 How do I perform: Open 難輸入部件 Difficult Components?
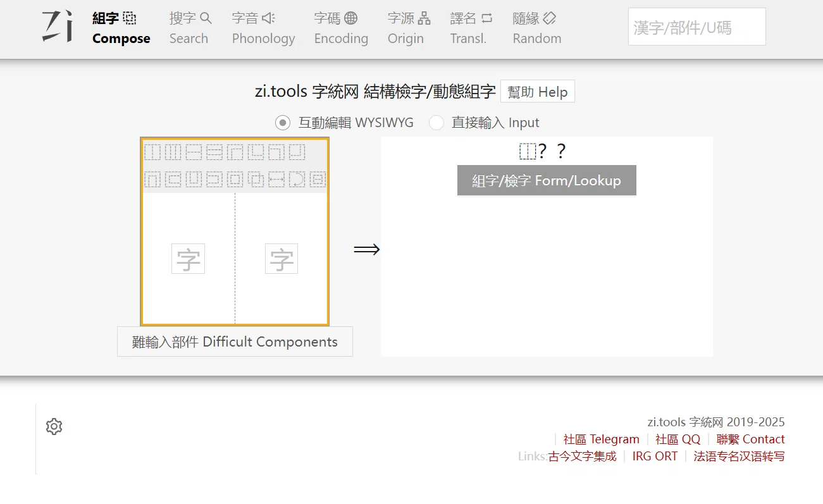235,342
